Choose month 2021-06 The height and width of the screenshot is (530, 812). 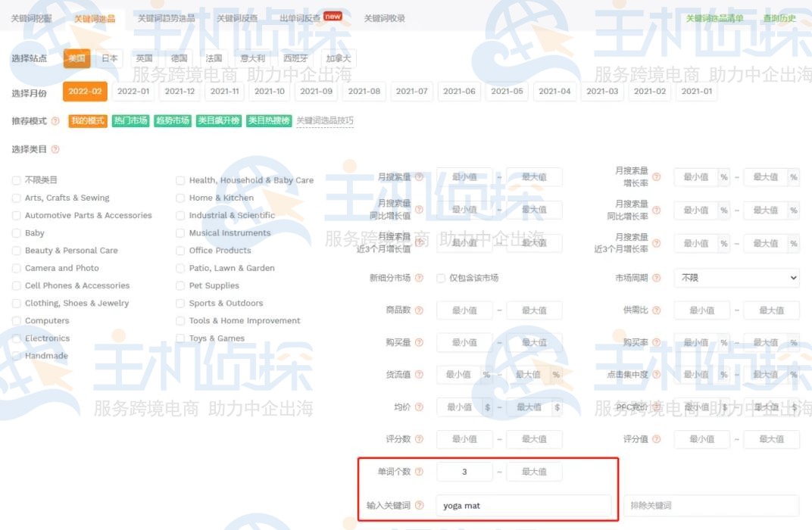[x=459, y=91]
